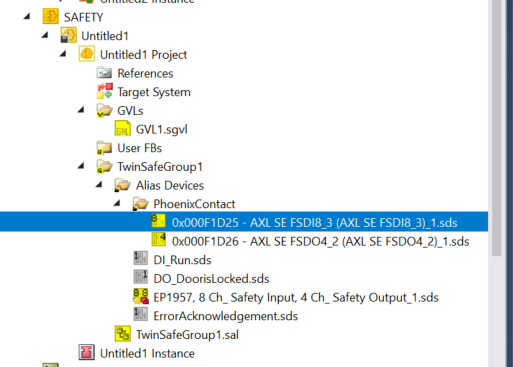Image resolution: width=513 pixels, height=367 pixels.
Task: Click the EP1957 safety device icon
Action: pos(141,296)
